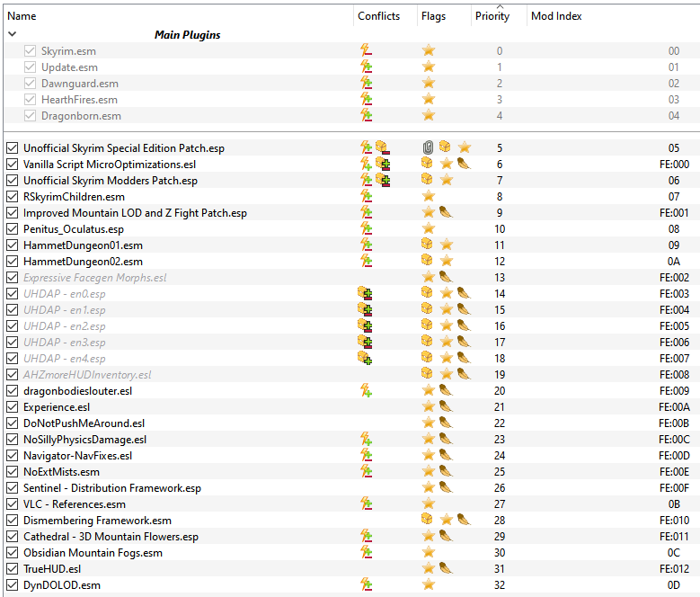Click the feather light flag on Vanilla Script MicroOptimizations.esl

464,164
